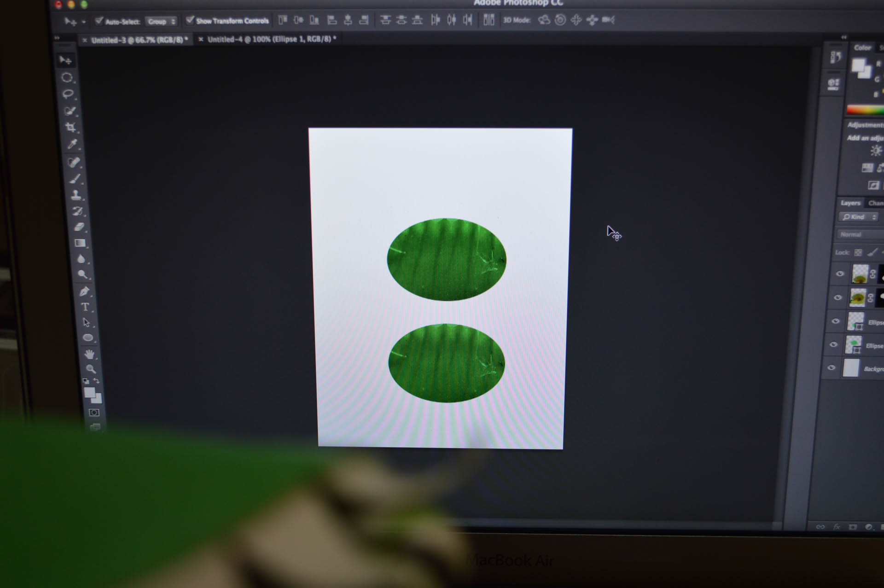Open the Auto-Select Group dropdown
This screenshot has width=884, height=588.
[x=161, y=21]
